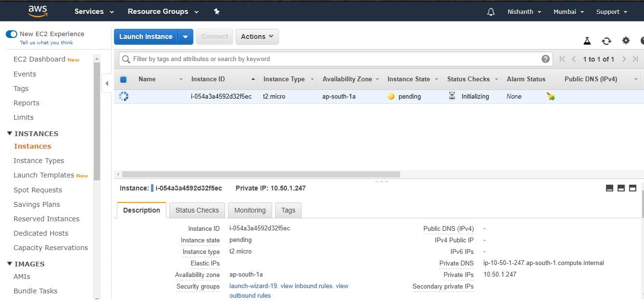Switch to the Description tab

point(141,210)
